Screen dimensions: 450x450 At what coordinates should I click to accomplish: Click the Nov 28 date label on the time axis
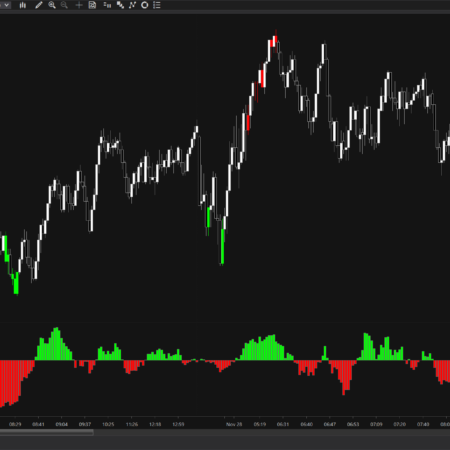(x=234, y=424)
